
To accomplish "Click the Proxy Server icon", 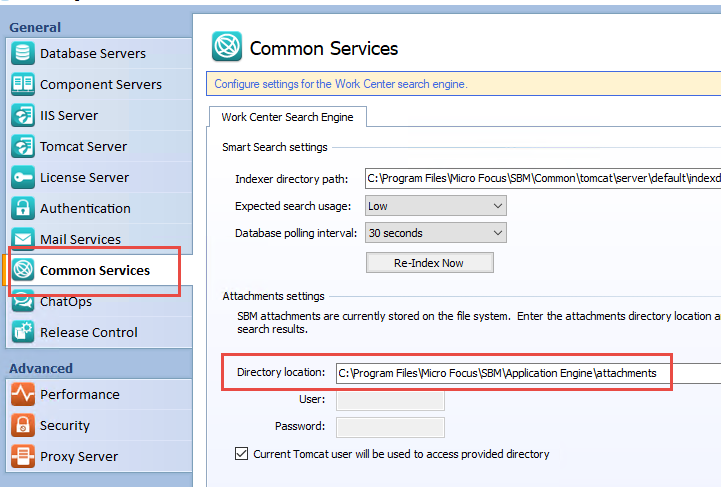I will click(23, 456).
